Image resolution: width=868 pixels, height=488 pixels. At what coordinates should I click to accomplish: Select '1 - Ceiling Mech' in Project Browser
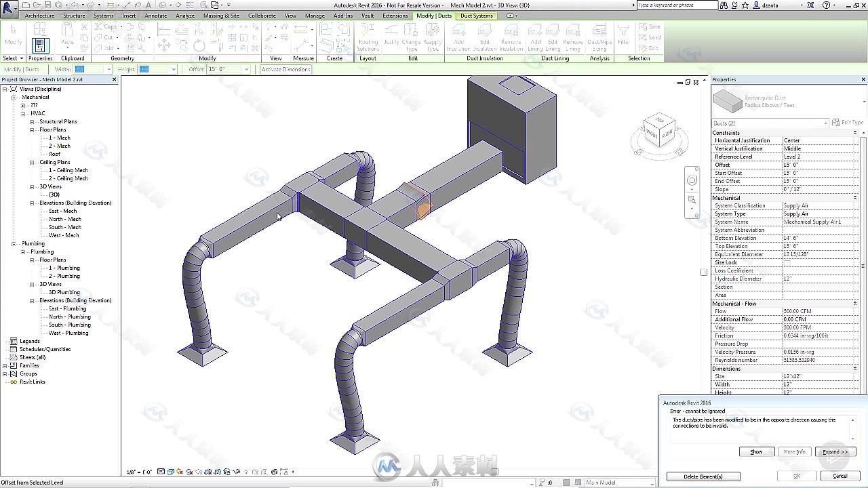(68, 170)
